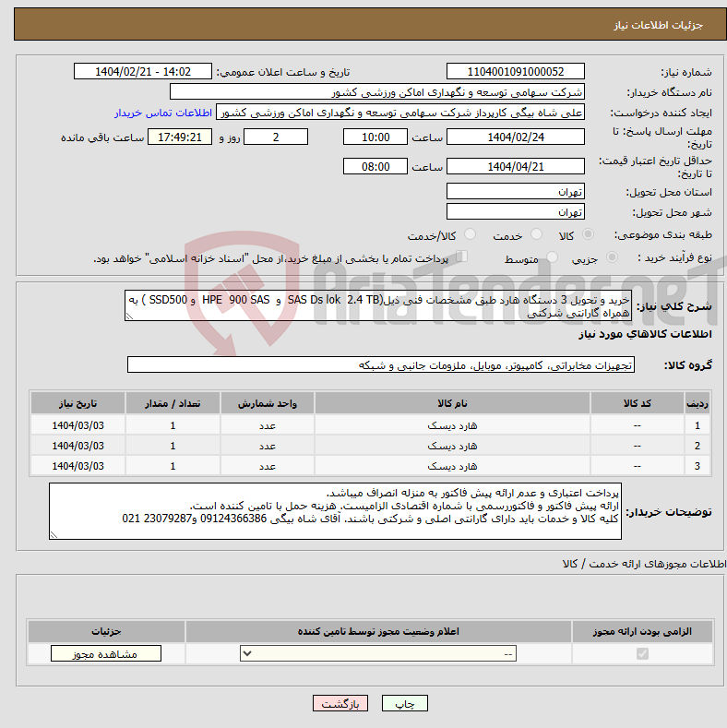Click the جزئیات column header

106,631
